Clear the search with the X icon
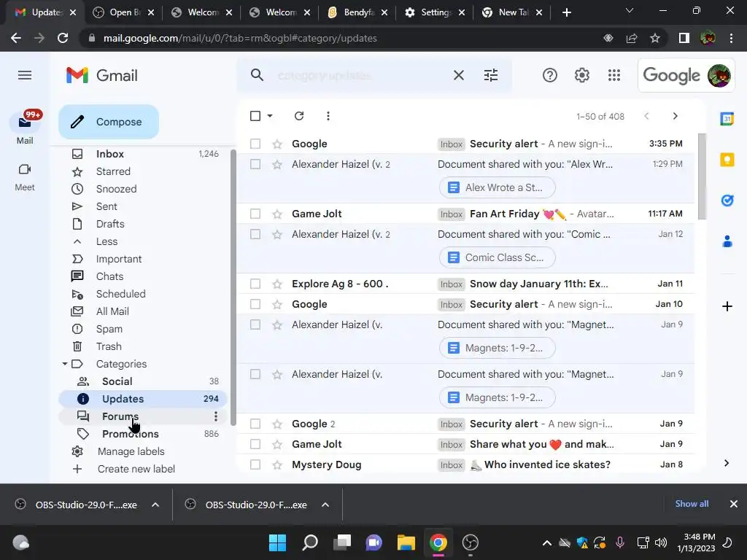The height and width of the screenshot is (560, 747). coord(458,75)
